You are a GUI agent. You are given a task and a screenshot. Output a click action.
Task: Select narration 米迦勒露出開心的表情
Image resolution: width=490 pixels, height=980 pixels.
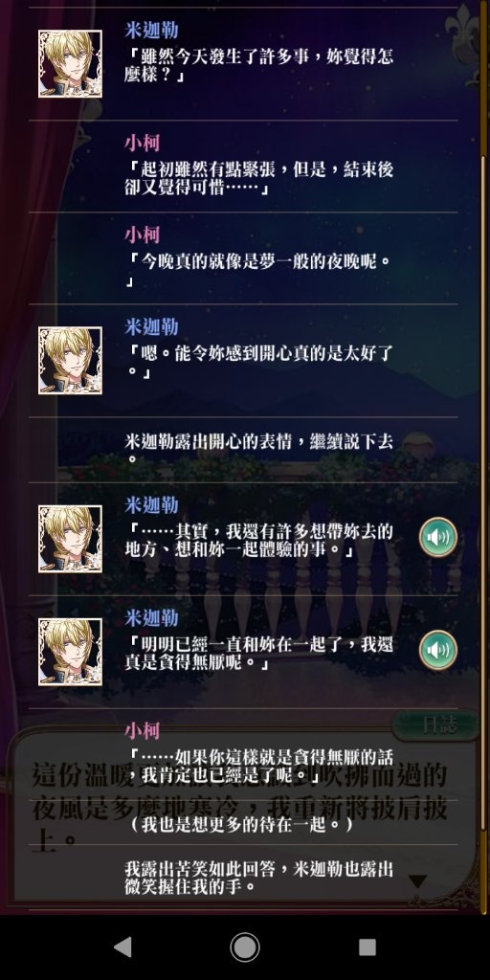(x=259, y=450)
